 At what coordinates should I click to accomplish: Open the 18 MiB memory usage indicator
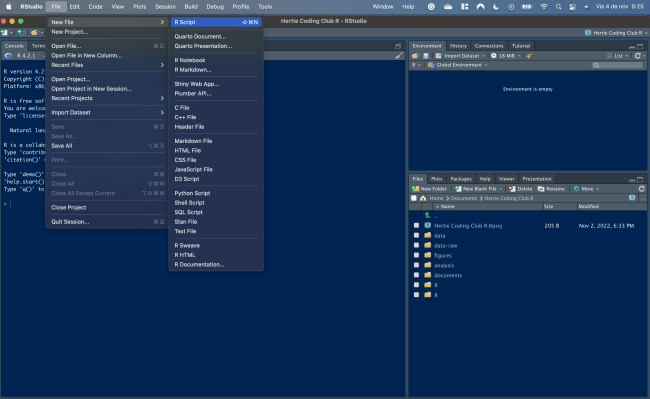point(505,56)
